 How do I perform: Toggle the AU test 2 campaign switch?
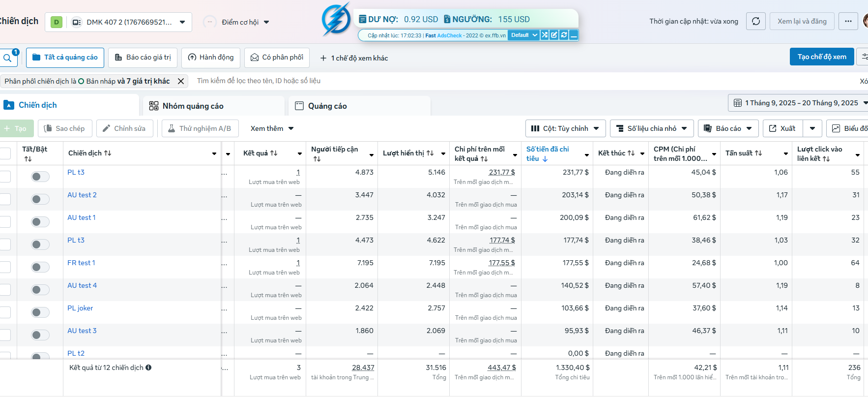40,199
